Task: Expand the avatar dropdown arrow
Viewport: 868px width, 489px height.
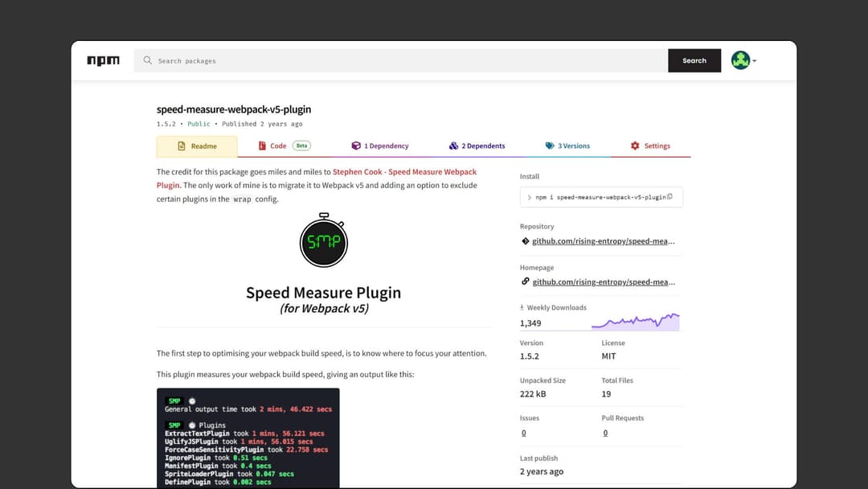Action: tap(754, 61)
